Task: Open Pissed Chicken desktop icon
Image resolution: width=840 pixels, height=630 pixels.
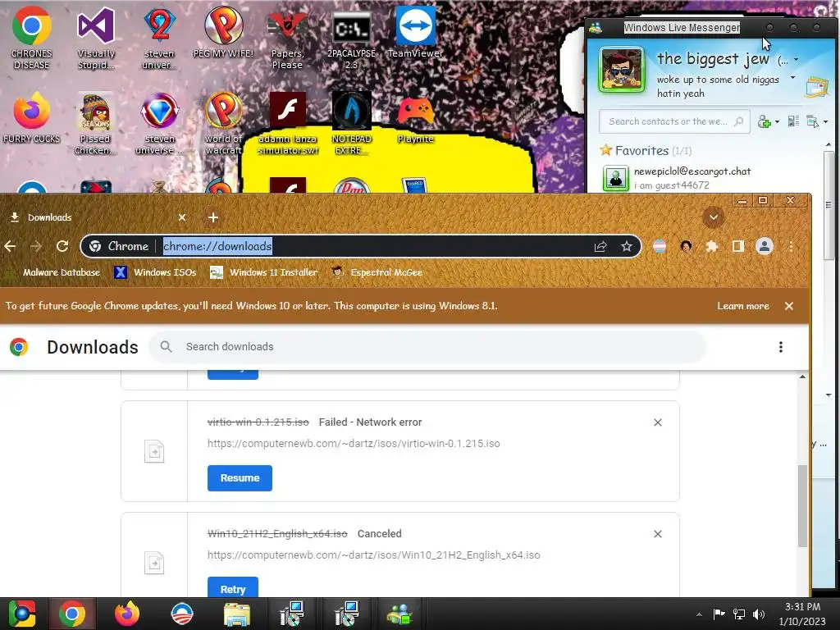Action: click(x=95, y=123)
